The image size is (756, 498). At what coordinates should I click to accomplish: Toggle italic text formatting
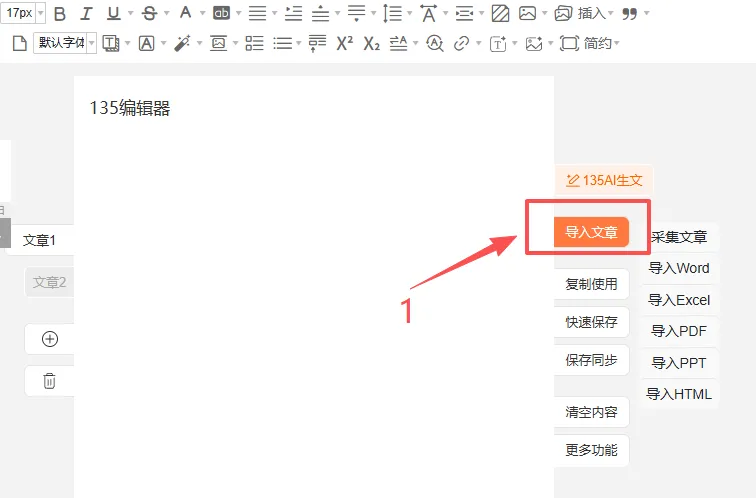click(x=86, y=13)
